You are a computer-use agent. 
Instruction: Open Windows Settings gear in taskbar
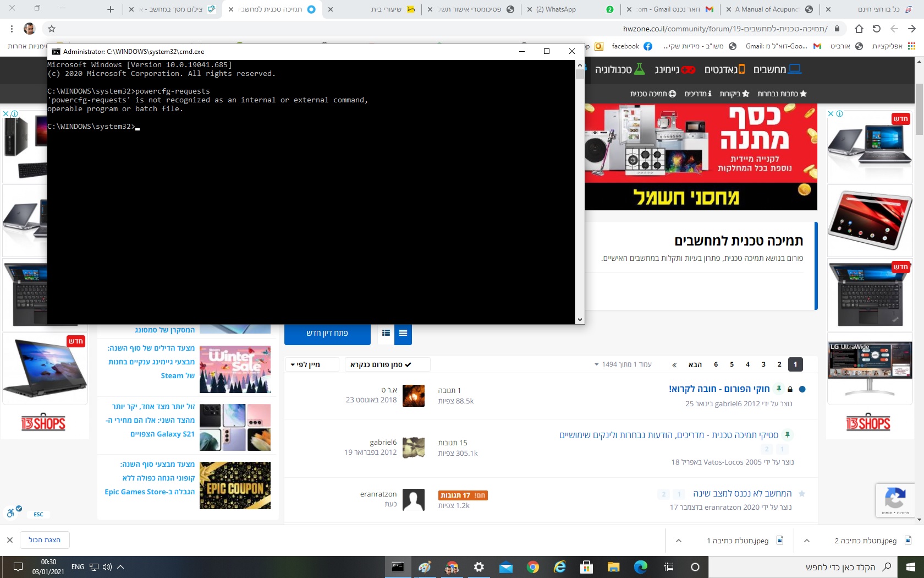coord(479,567)
